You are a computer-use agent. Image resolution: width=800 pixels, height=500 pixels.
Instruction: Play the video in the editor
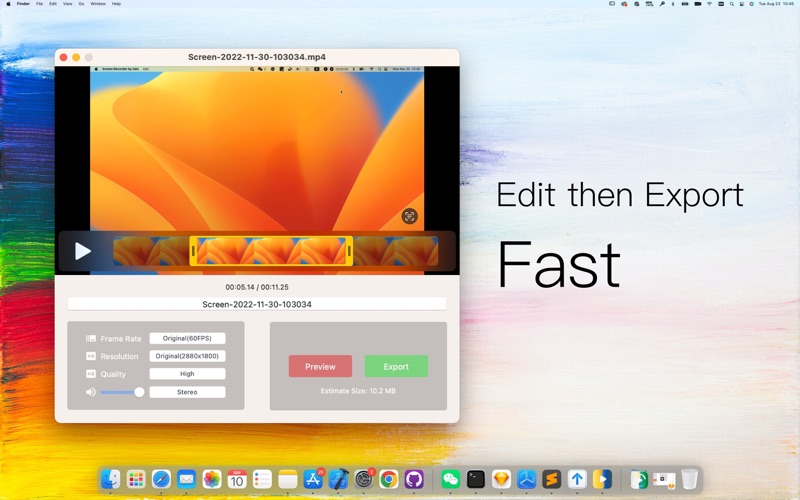[x=83, y=251]
